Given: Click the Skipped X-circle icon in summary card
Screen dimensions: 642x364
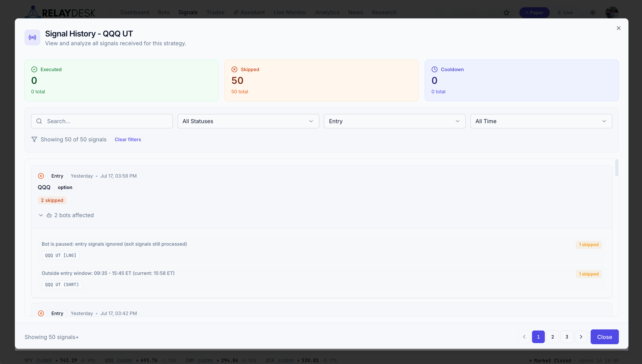Looking at the screenshot, I should pos(234,69).
